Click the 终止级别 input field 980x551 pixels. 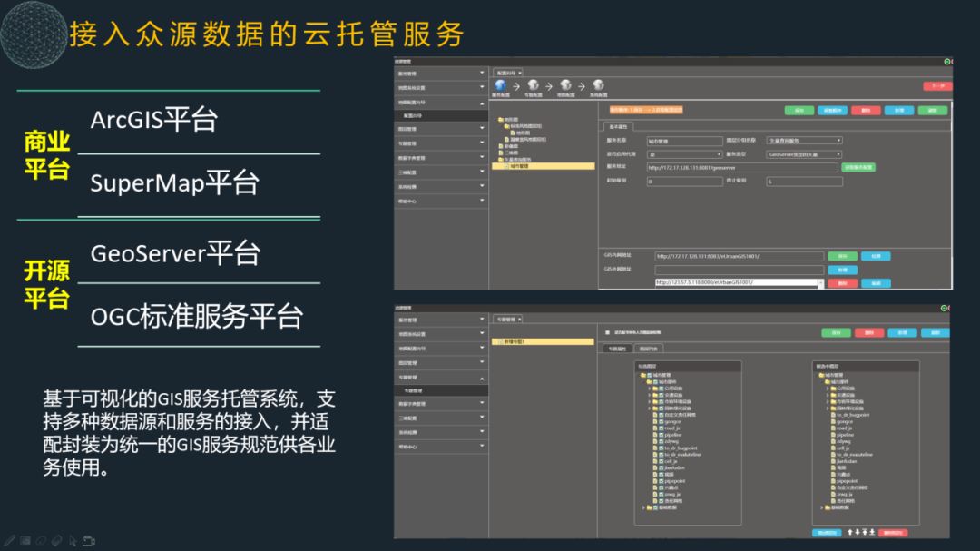(x=804, y=181)
